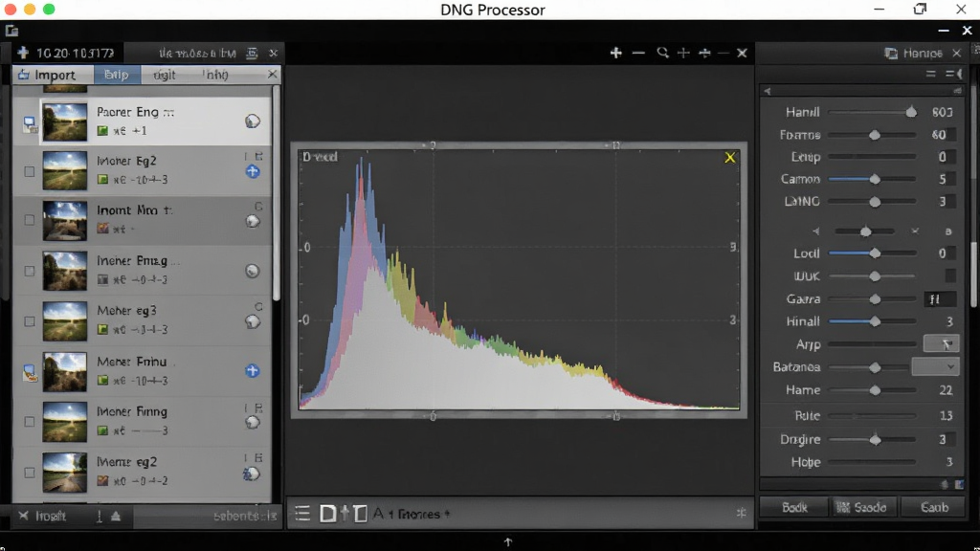This screenshot has width=980, height=551.
Task: Switch to the Import tab
Action: pos(54,75)
